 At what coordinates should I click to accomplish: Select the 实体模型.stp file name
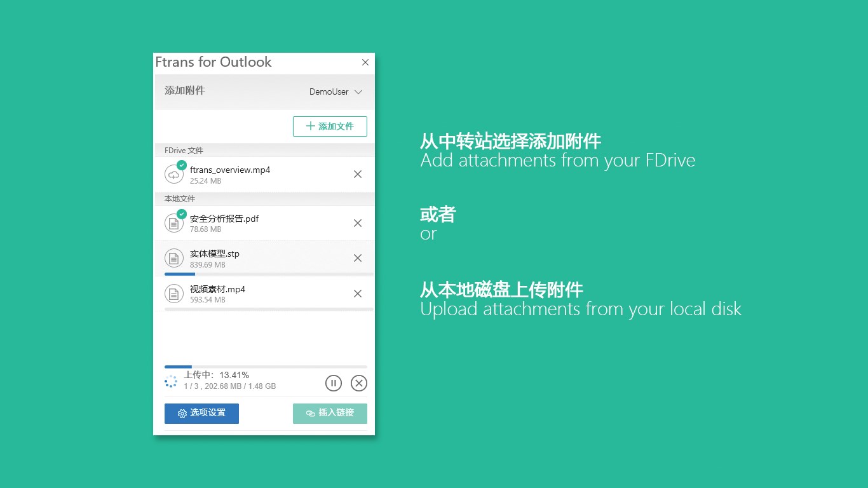(x=215, y=254)
